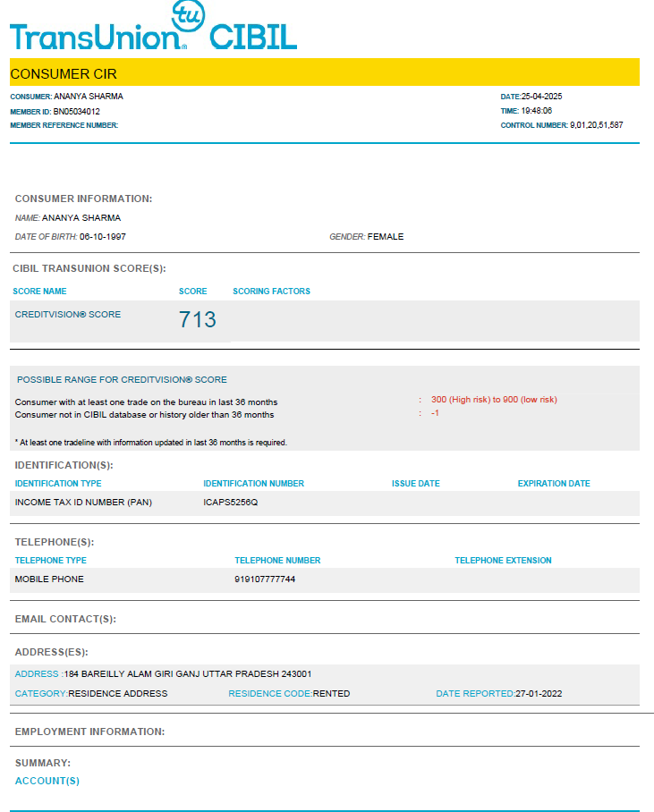Click the SUMMARY heading
654x812 pixels.
42,763
